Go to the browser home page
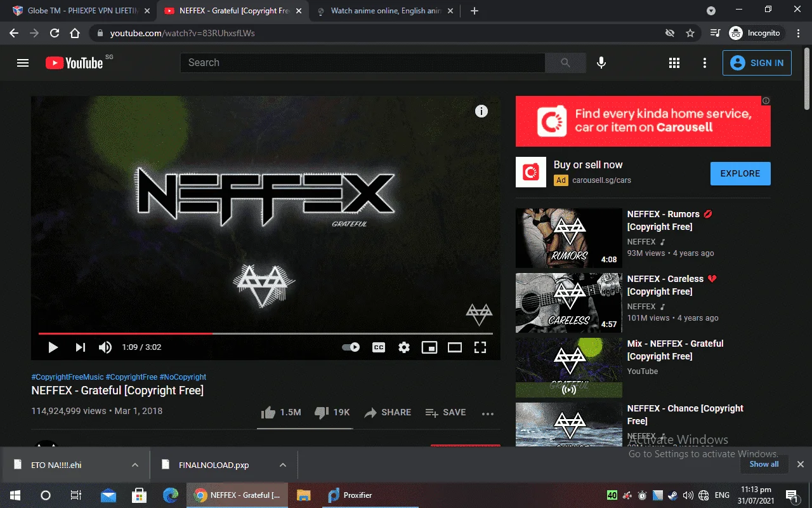Image resolution: width=812 pixels, height=508 pixels. [x=75, y=33]
